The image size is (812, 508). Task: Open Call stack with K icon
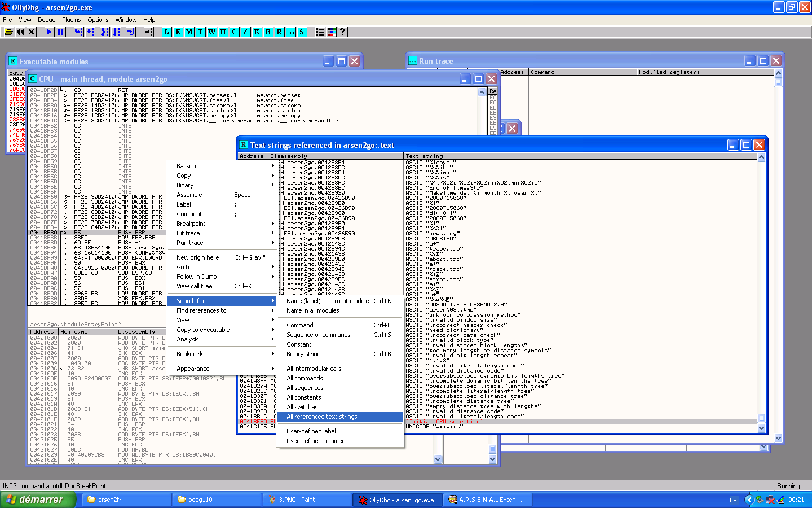257,32
